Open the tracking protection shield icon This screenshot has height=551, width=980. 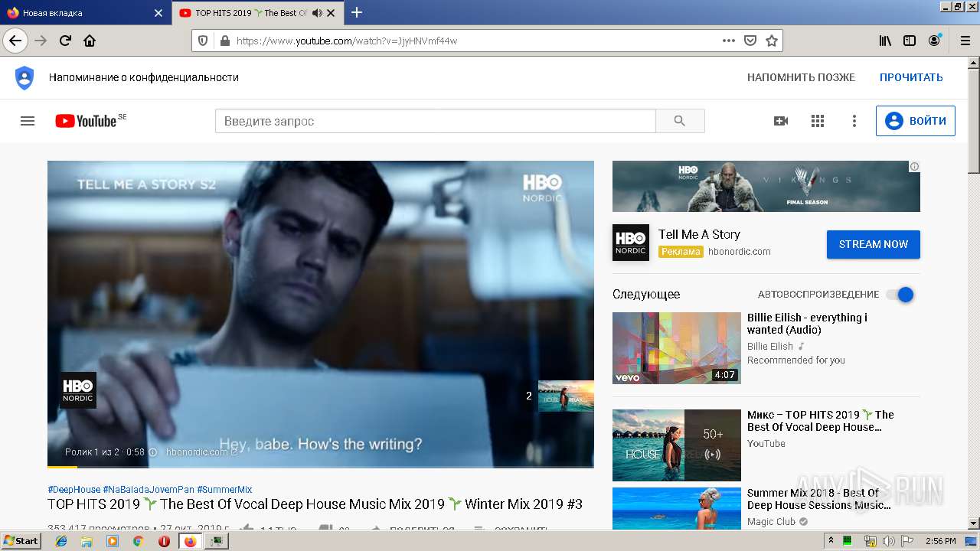tap(203, 41)
